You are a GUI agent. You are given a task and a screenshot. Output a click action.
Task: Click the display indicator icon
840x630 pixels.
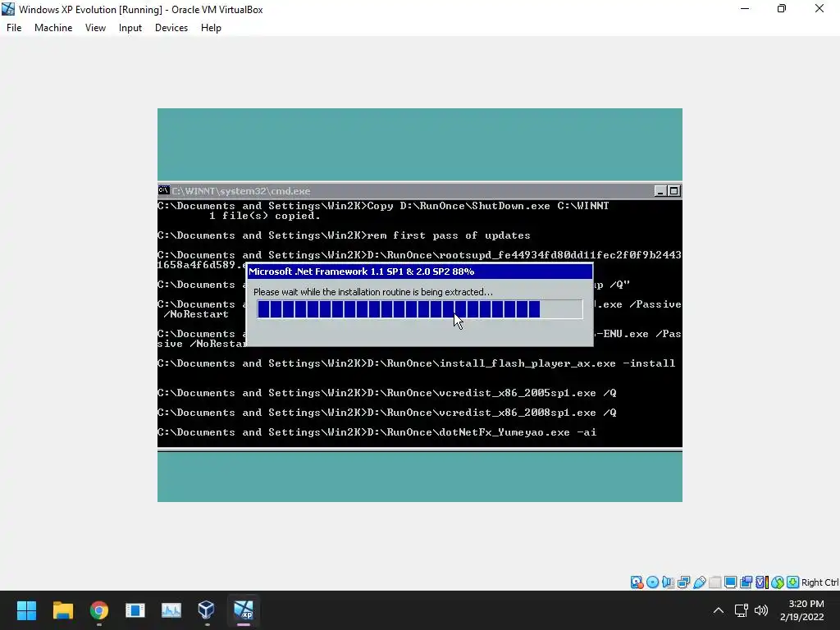(730, 582)
